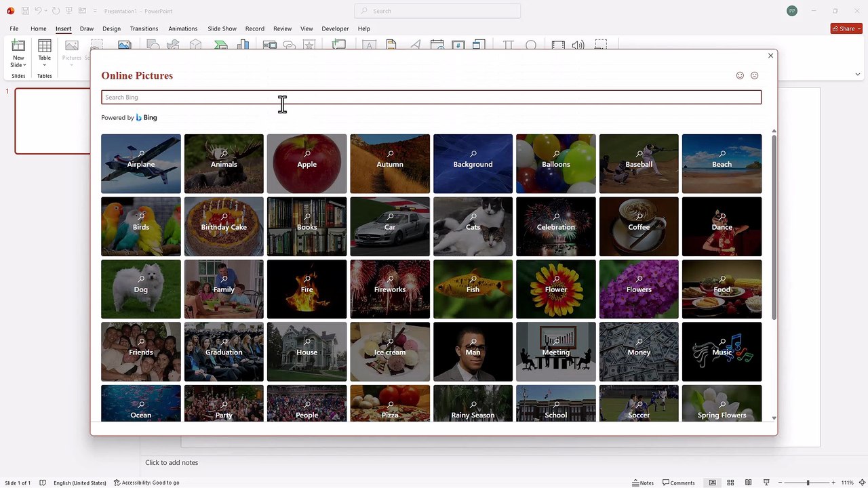Open the File menu tab
The height and width of the screenshot is (488, 868).
[14, 28]
